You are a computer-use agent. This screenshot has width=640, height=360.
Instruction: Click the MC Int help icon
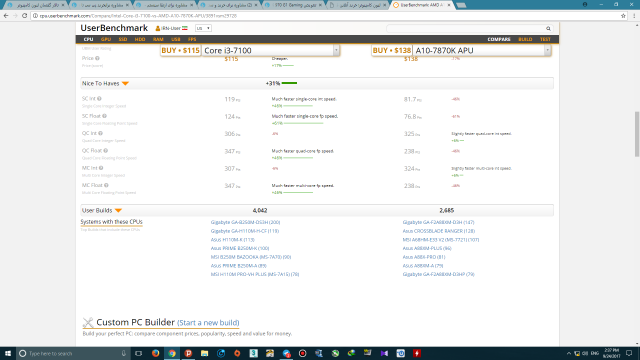(x=101, y=168)
